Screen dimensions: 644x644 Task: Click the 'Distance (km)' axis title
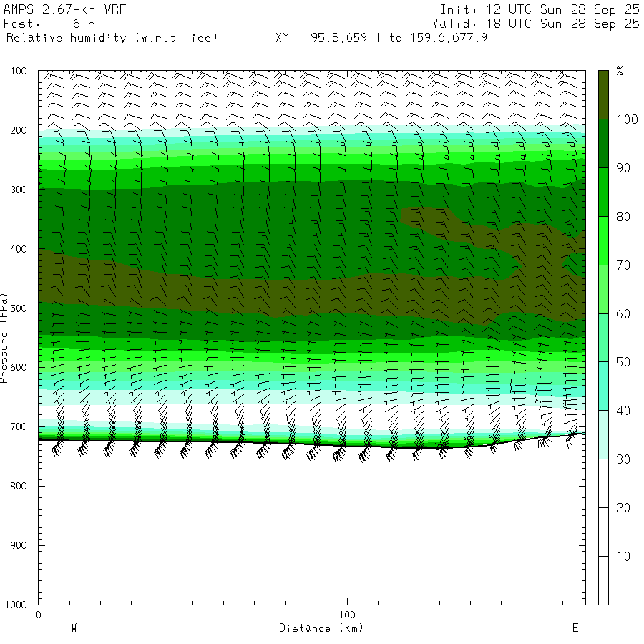click(x=321, y=628)
